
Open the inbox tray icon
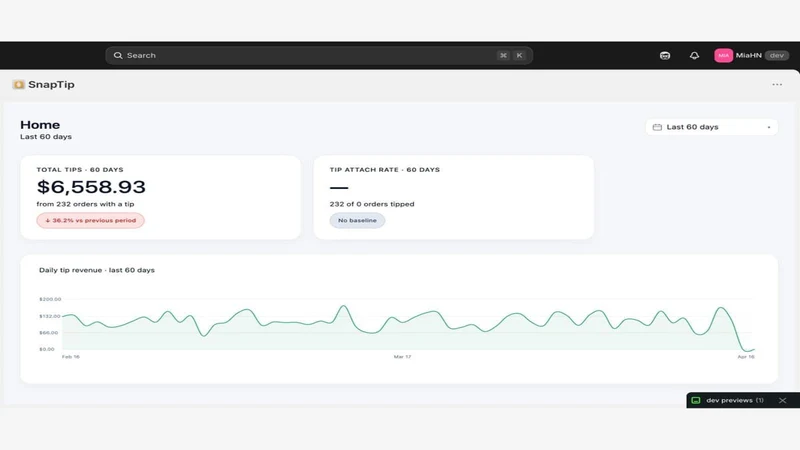point(665,55)
